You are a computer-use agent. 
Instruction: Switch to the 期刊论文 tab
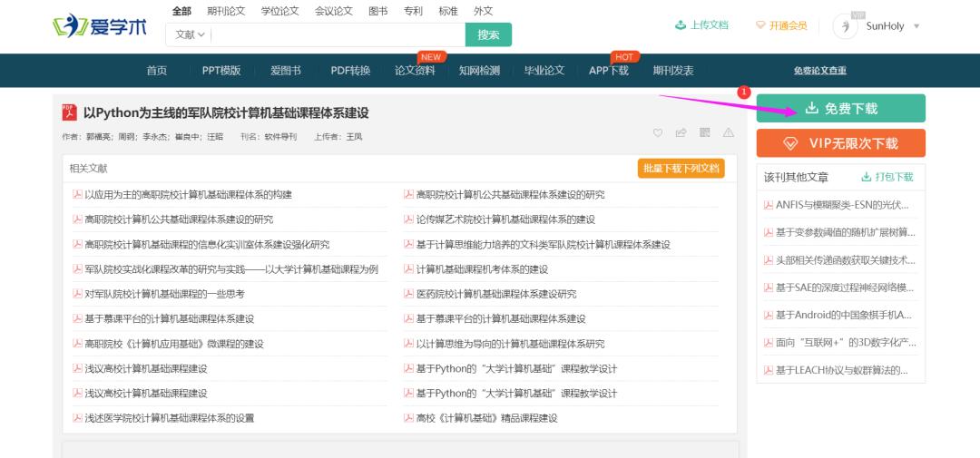(226, 11)
